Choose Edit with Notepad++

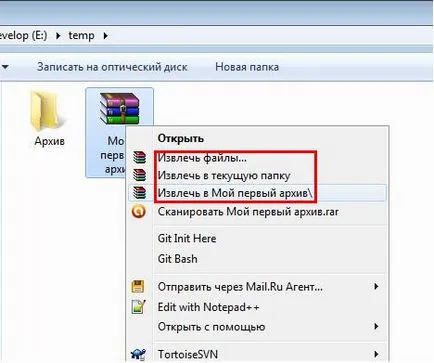click(x=257, y=307)
